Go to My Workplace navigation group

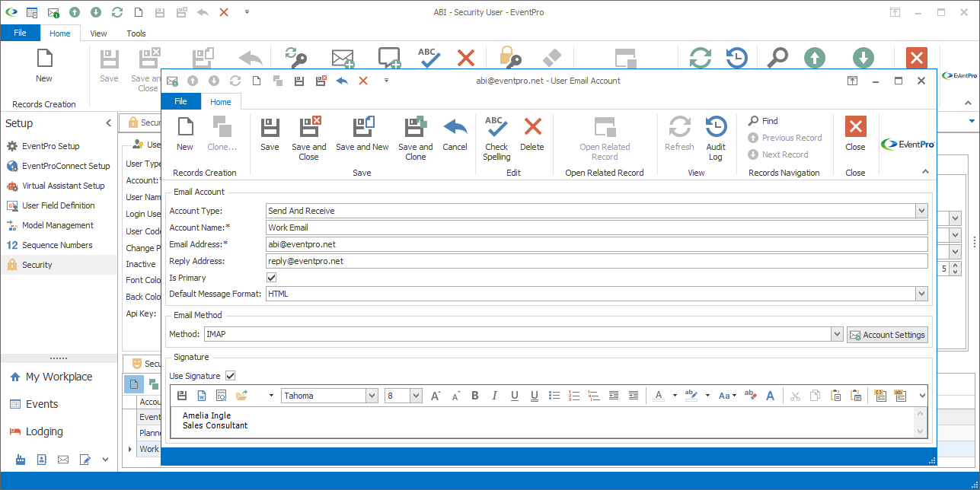pyautogui.click(x=51, y=377)
